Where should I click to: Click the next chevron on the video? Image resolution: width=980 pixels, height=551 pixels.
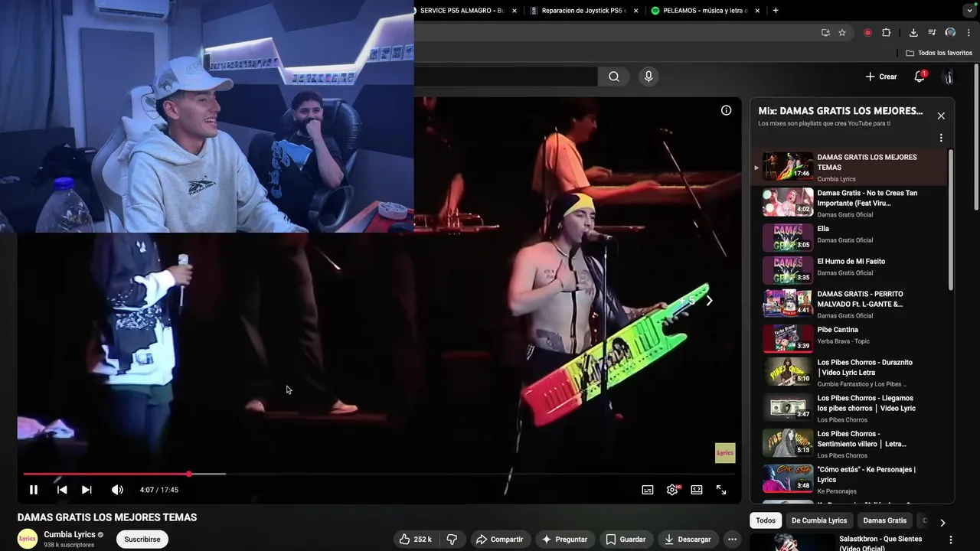coord(709,301)
